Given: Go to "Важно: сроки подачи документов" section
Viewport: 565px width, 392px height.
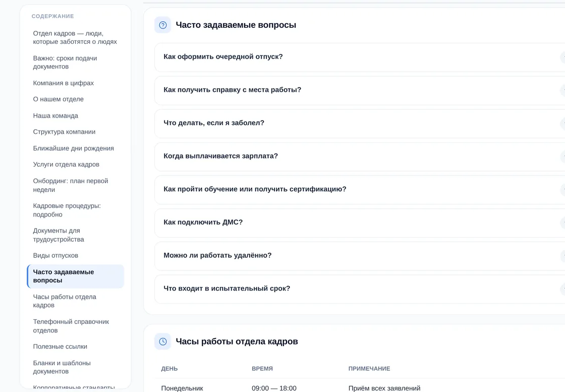Looking at the screenshot, I should coord(75,63).
